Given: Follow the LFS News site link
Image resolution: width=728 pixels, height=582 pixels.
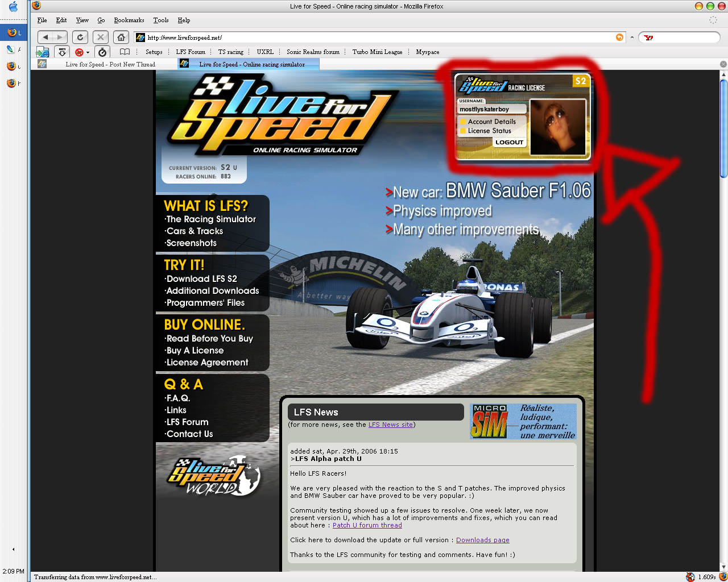Looking at the screenshot, I should 391,425.
